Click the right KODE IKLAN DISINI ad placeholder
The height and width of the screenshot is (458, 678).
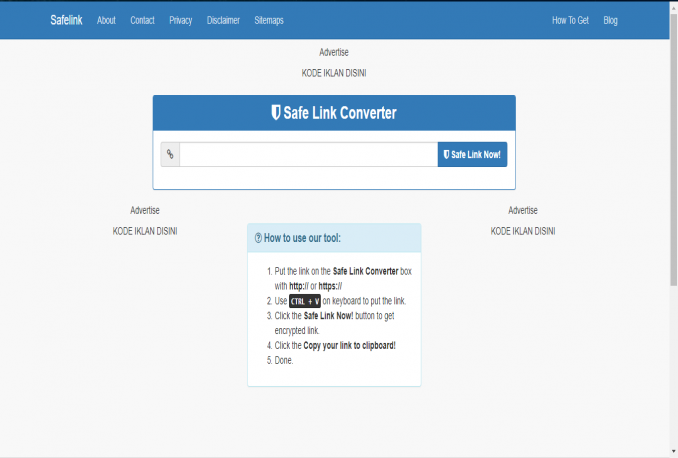522,231
